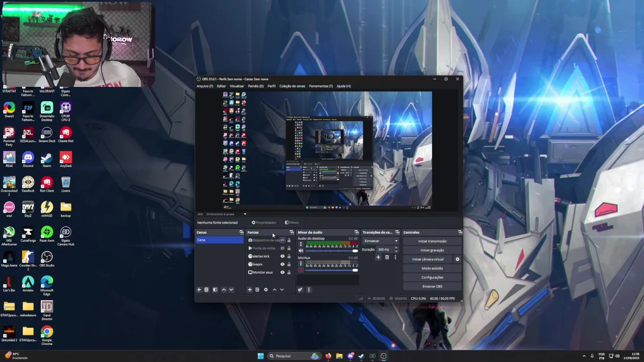Image resolution: width=644 pixels, height=362 pixels.
Task: Open transition properties three-dot menu
Action: tap(395, 257)
